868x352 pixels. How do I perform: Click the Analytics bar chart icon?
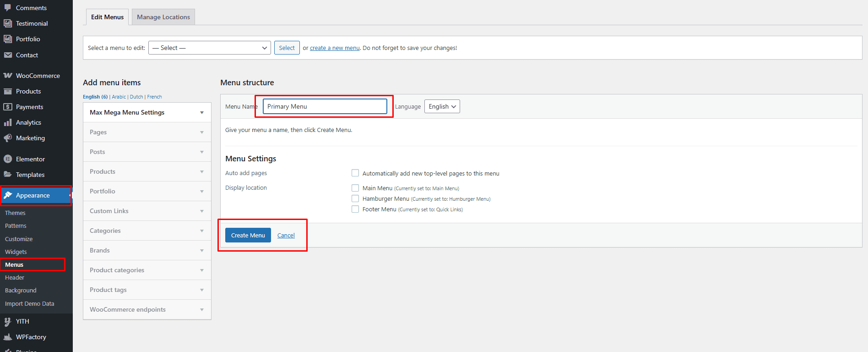point(8,122)
